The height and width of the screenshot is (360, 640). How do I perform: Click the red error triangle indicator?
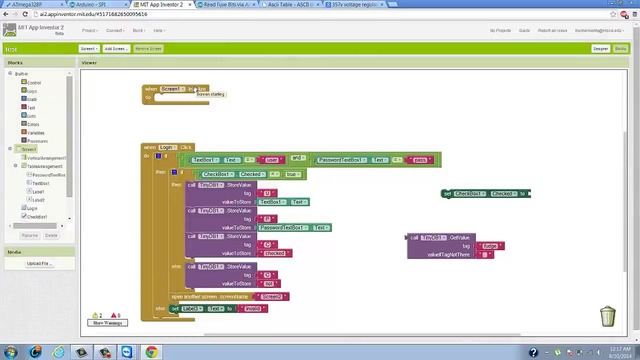(113, 315)
